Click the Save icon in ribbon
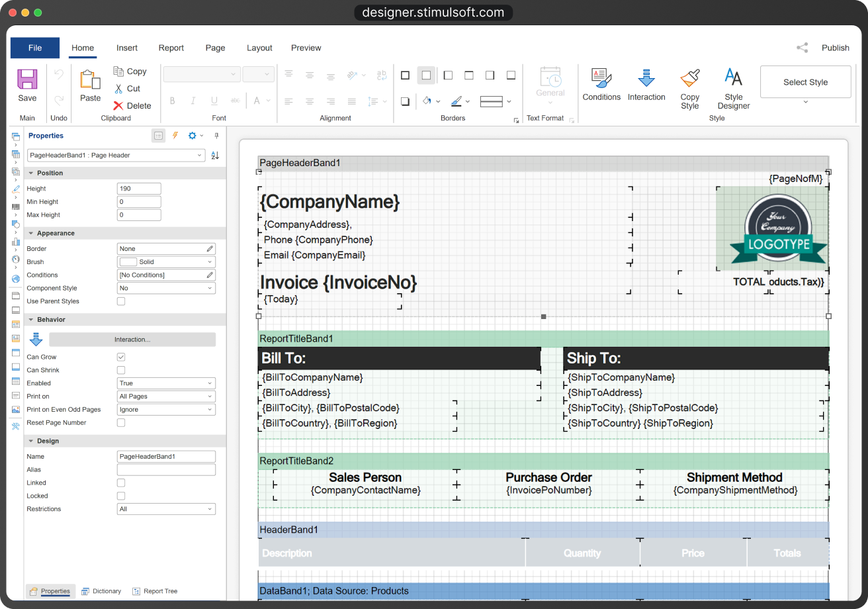Viewport: 868px width, 609px height. click(27, 80)
